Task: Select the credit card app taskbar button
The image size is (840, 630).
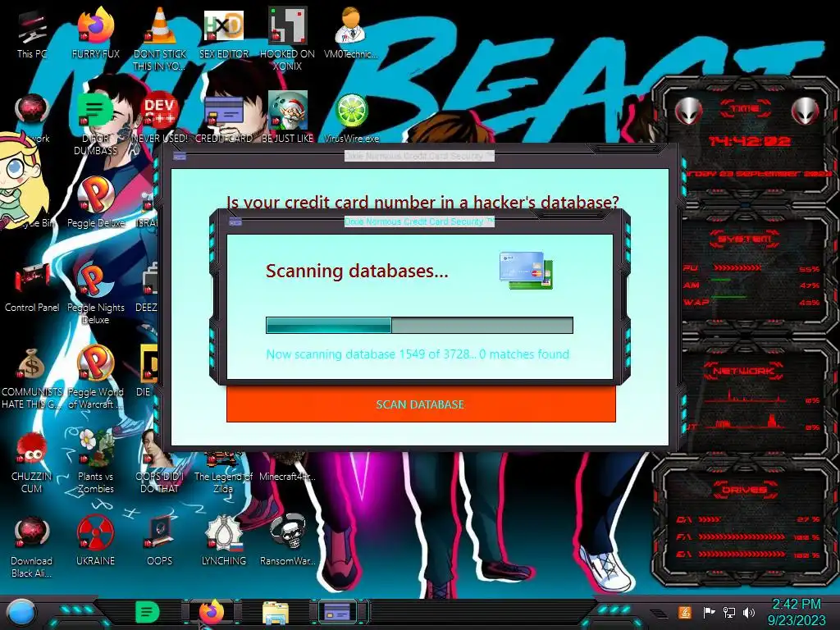Action: pos(339,612)
